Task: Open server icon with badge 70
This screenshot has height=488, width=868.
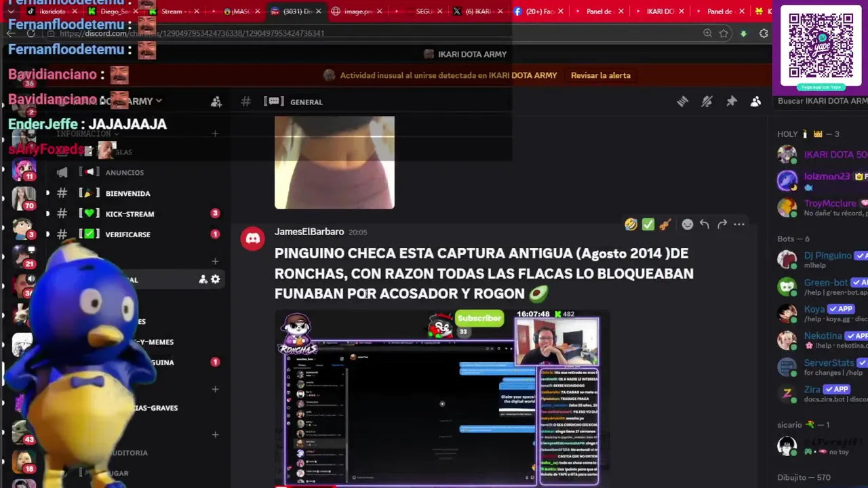Action: pos(23,199)
